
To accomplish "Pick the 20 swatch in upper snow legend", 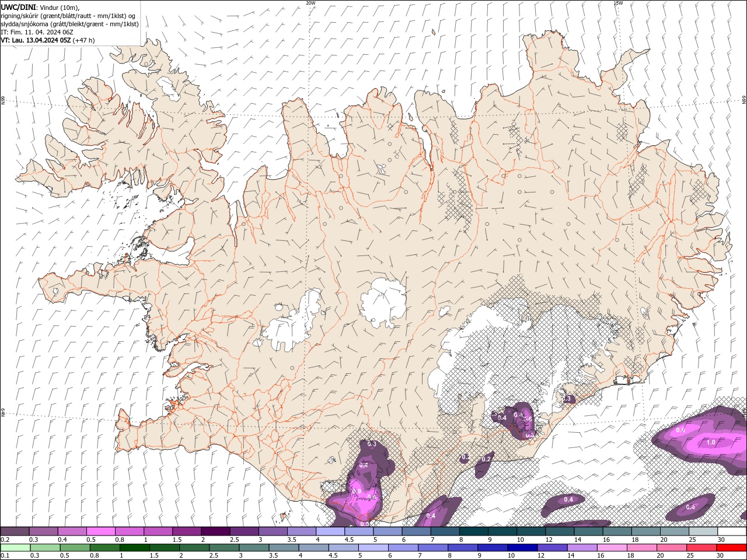I will coord(675,531).
